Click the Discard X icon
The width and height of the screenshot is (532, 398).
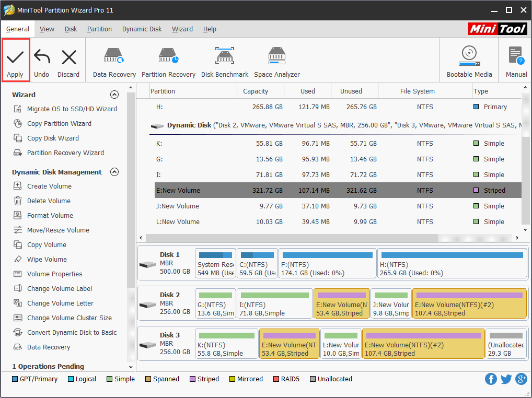(x=68, y=57)
